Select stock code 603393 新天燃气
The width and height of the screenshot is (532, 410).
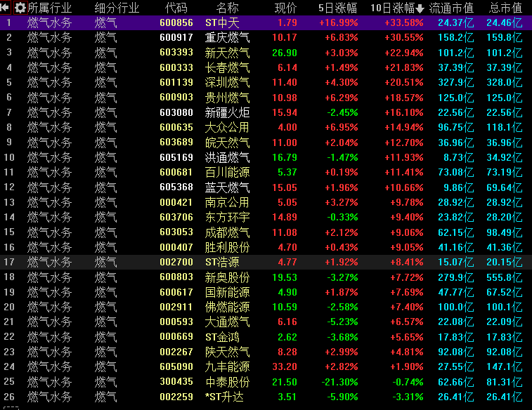[176, 53]
